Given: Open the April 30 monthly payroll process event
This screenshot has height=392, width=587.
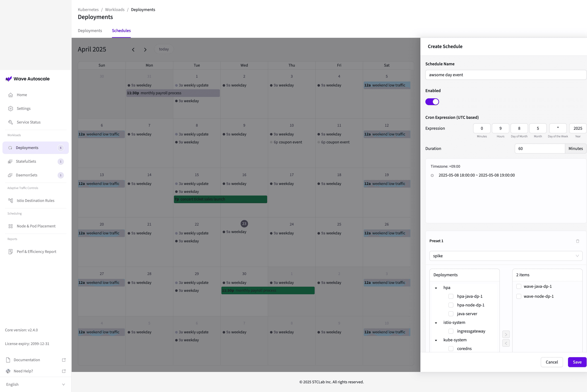Looking at the screenshot, I should 268,291.
